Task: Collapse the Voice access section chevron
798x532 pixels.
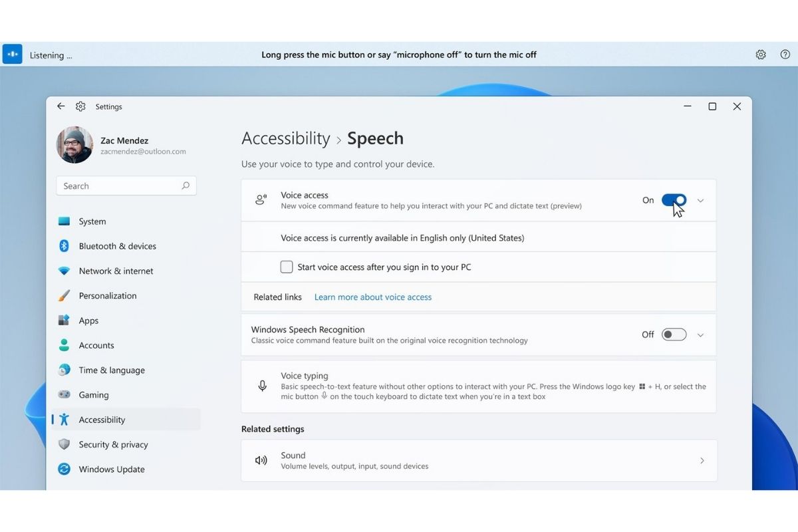Action: tap(700, 200)
